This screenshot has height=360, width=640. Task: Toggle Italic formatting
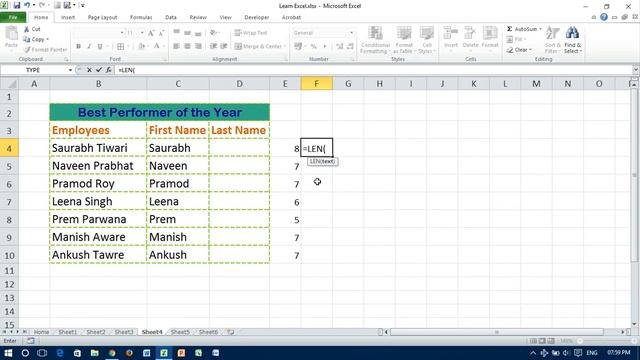[89, 47]
